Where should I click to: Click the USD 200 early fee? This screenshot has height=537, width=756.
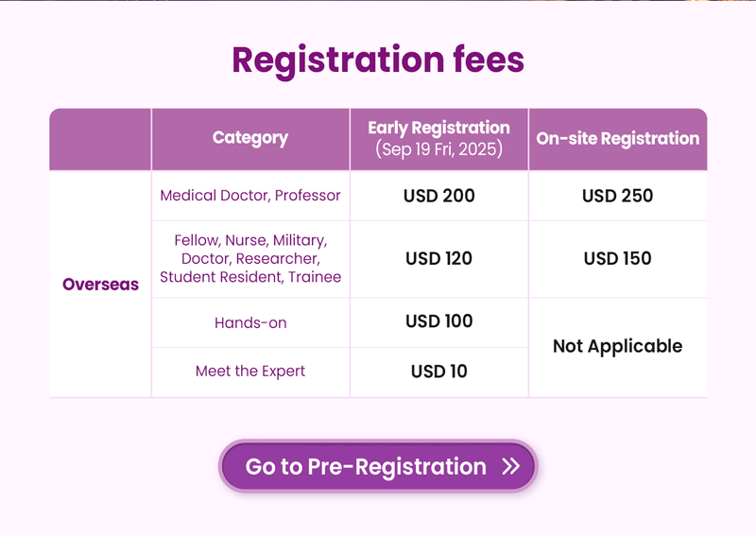[x=439, y=196]
